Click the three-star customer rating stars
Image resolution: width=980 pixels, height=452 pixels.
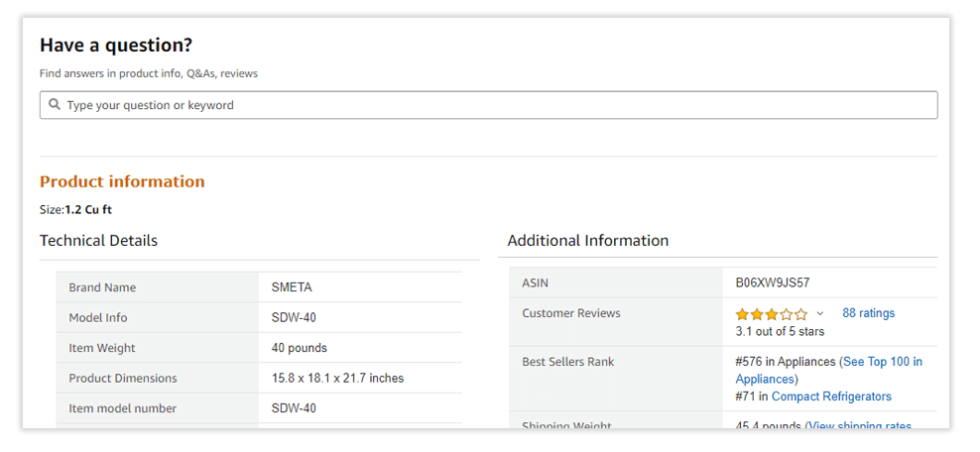pyautogui.click(x=772, y=314)
